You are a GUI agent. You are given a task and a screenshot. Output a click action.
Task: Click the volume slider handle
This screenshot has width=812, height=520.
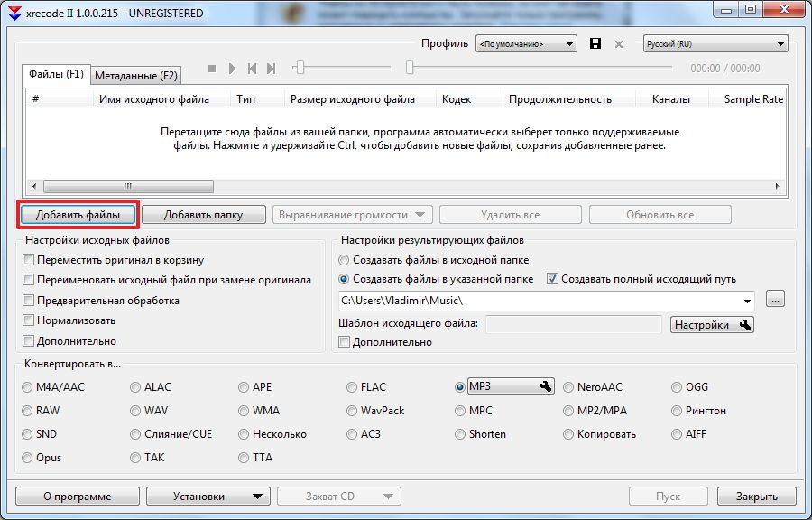(x=300, y=68)
